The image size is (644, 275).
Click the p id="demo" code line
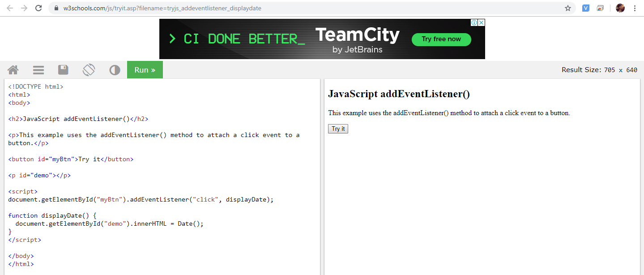point(39,176)
